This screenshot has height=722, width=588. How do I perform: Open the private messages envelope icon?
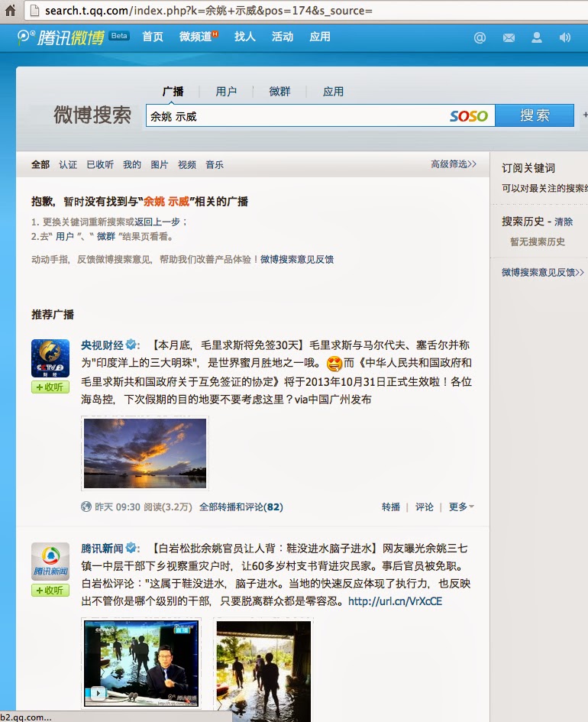pyautogui.click(x=509, y=37)
